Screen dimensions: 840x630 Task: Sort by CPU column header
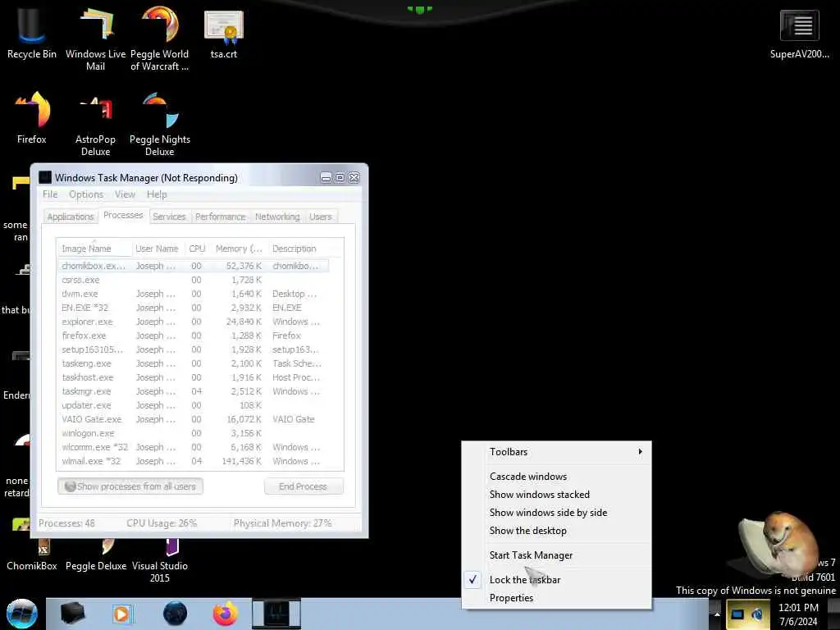pos(197,249)
